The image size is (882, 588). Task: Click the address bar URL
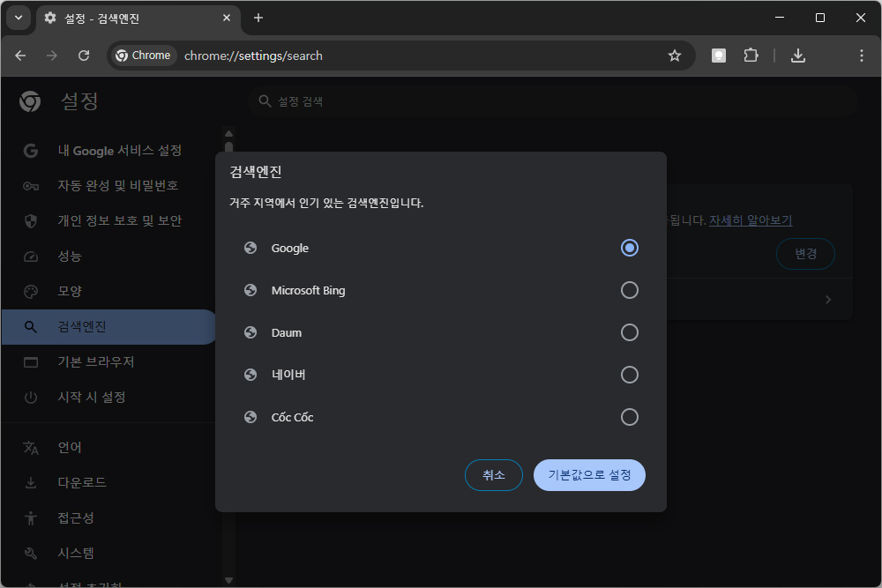coord(253,56)
